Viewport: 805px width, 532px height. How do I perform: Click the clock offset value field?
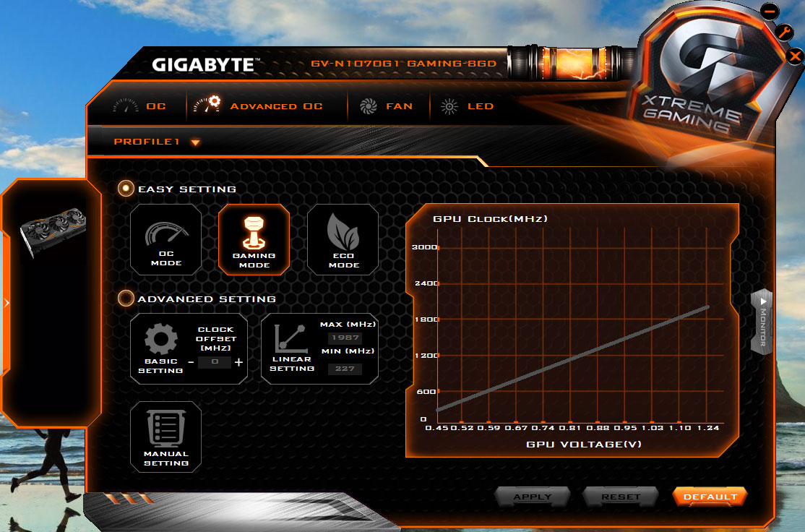click(x=215, y=362)
